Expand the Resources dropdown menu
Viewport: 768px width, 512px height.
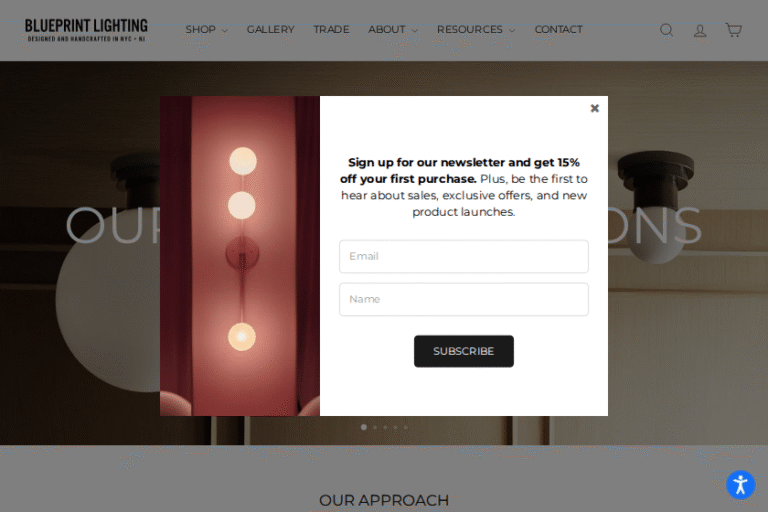[x=476, y=29]
